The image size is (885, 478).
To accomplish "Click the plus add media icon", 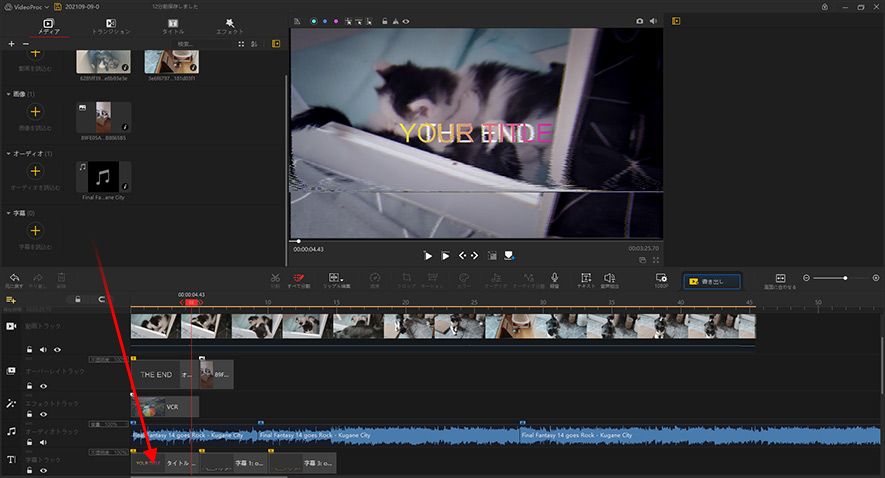I will (x=11, y=43).
